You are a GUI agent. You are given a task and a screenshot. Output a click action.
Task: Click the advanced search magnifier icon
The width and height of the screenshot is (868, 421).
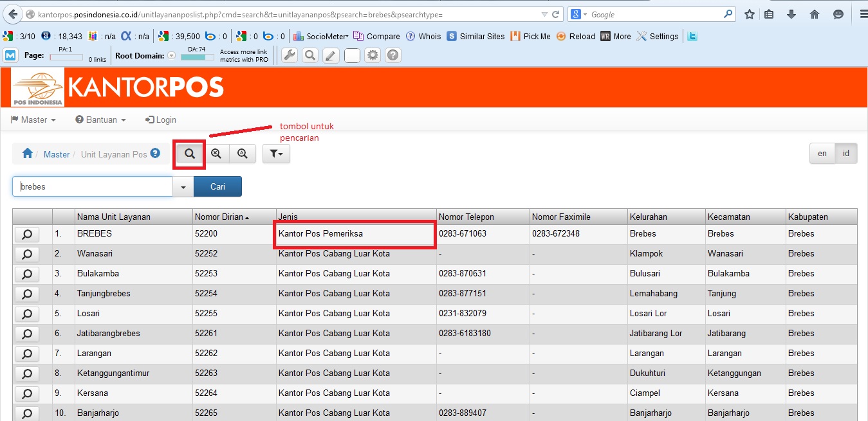(243, 154)
